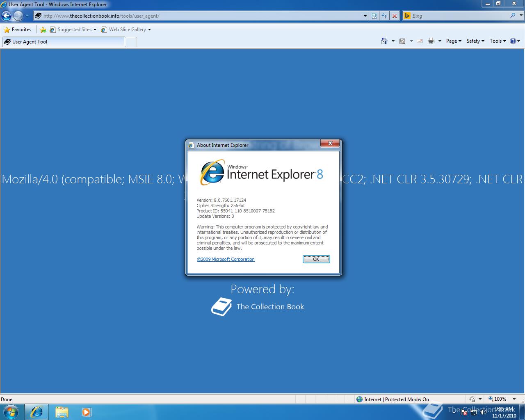Add current page to Favorites Bar
This screenshot has width=525, height=420.
coord(43,30)
